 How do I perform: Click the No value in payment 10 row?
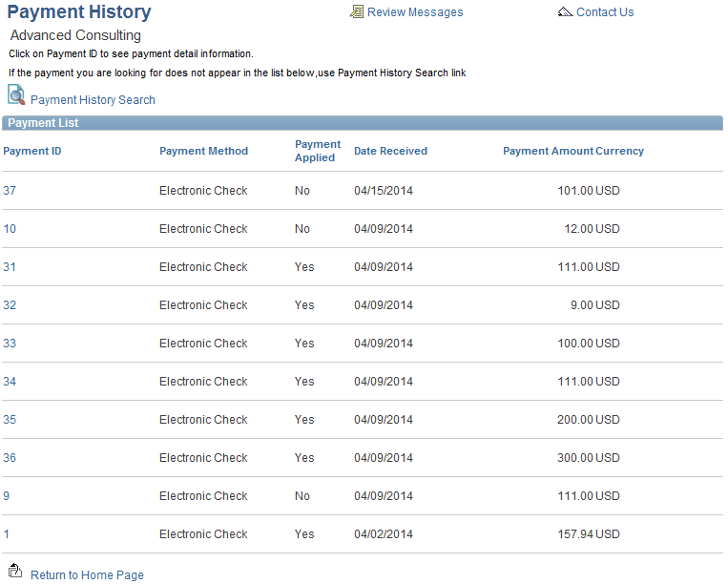(x=302, y=228)
